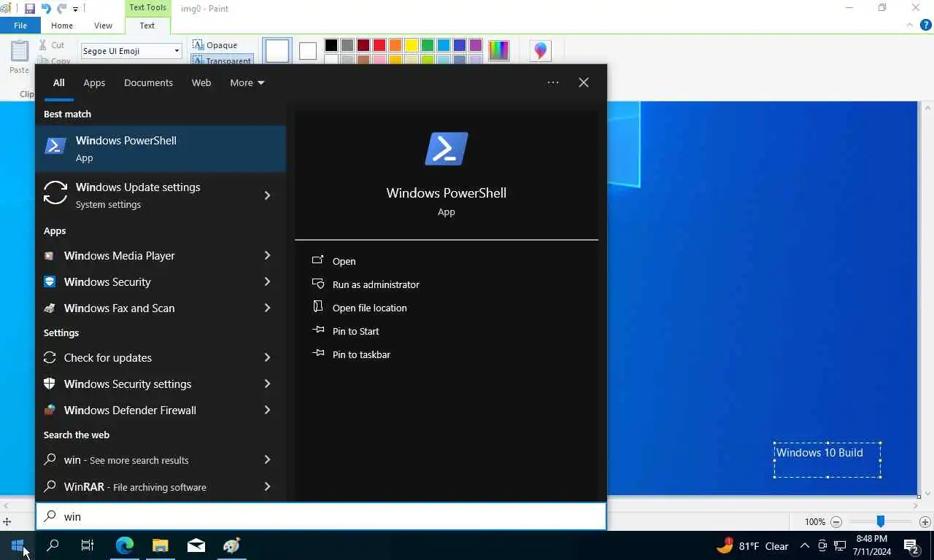This screenshot has height=560, width=934.
Task: Click Open for Windows PowerShell
Action: coord(344,261)
